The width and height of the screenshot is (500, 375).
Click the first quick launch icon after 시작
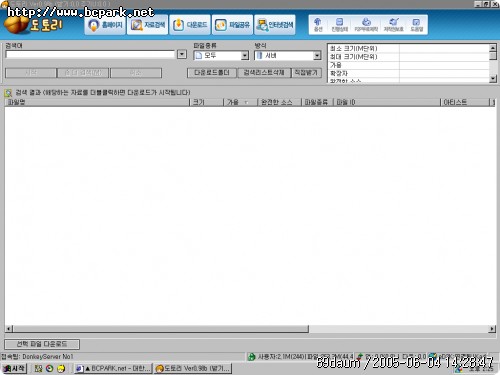(38, 369)
